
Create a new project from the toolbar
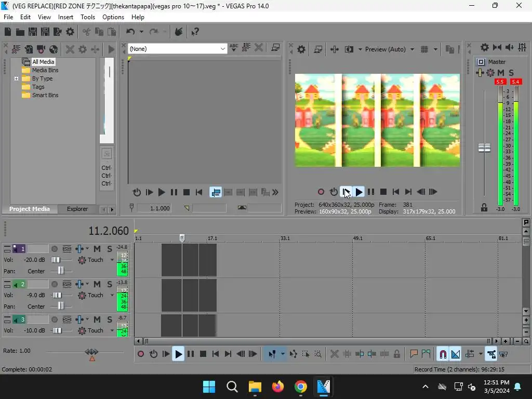click(x=8, y=32)
